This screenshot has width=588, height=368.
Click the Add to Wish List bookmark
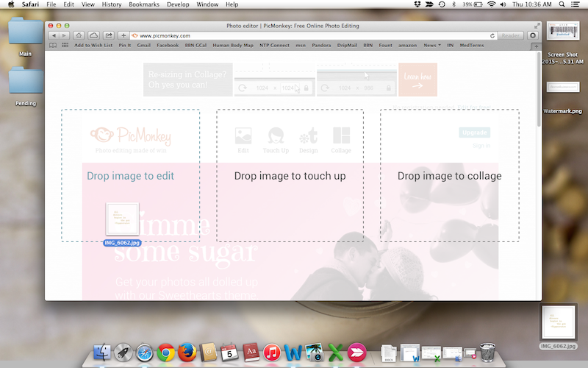[x=93, y=45]
